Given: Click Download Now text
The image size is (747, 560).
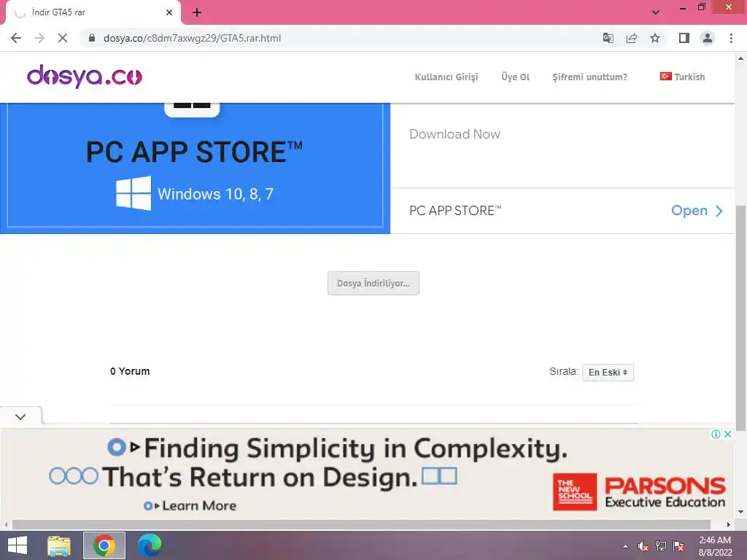Looking at the screenshot, I should coord(454,134).
